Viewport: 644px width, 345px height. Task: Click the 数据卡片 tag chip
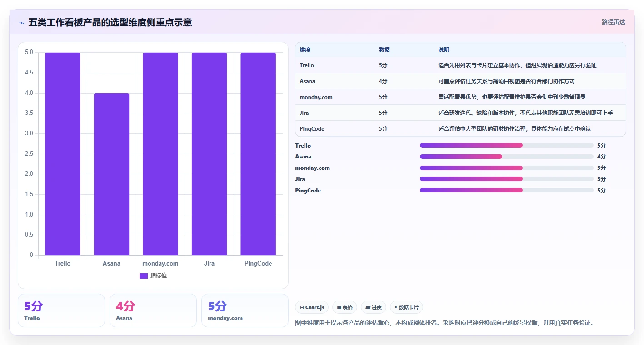click(x=406, y=307)
